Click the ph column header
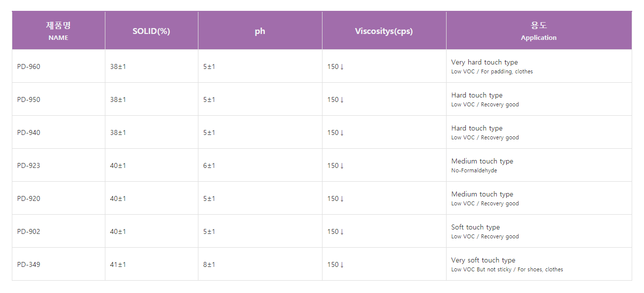The image size is (644, 293). 260,31
